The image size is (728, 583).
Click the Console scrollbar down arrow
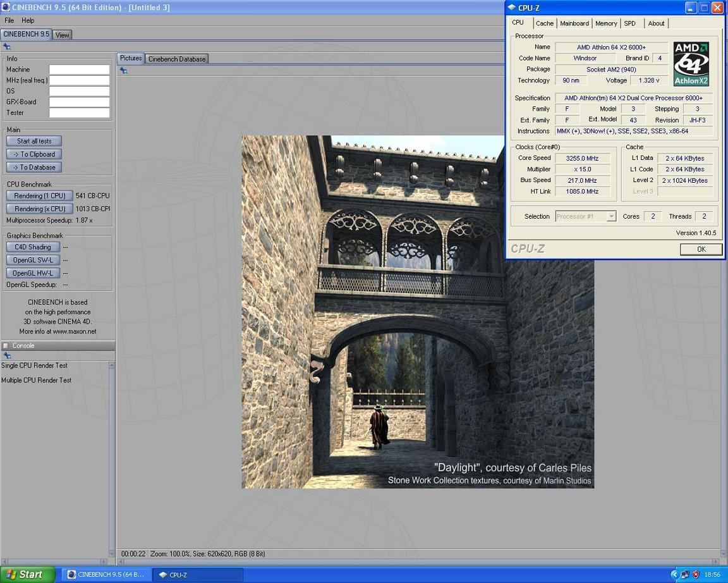coord(111,553)
